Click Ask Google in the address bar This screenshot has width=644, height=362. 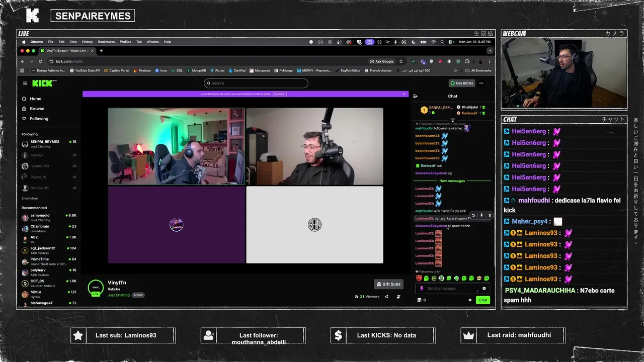[x=381, y=61]
